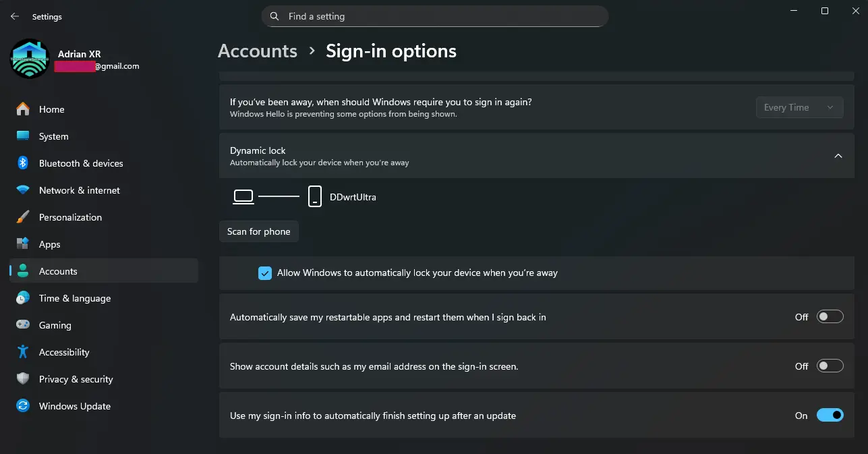Image resolution: width=868 pixels, height=454 pixels.
Task: Go to Time & language settings
Action: tap(74, 298)
